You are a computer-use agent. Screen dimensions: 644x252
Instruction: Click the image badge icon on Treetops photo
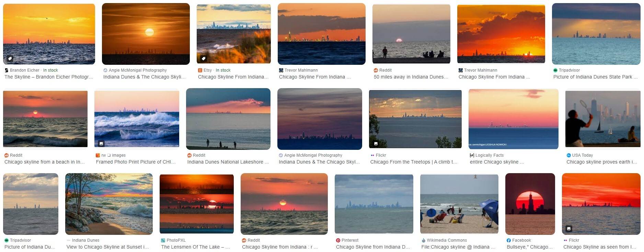[376, 144]
